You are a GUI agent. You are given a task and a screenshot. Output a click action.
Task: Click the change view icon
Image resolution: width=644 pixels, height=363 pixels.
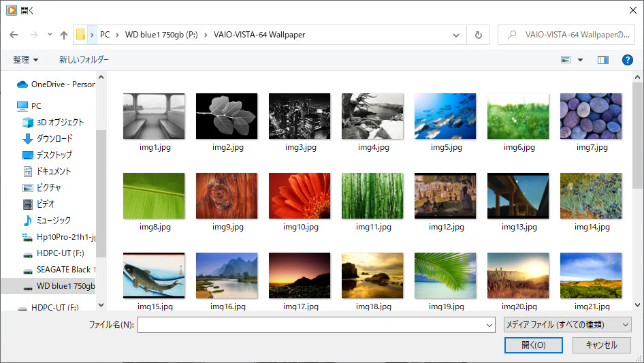[x=565, y=60]
